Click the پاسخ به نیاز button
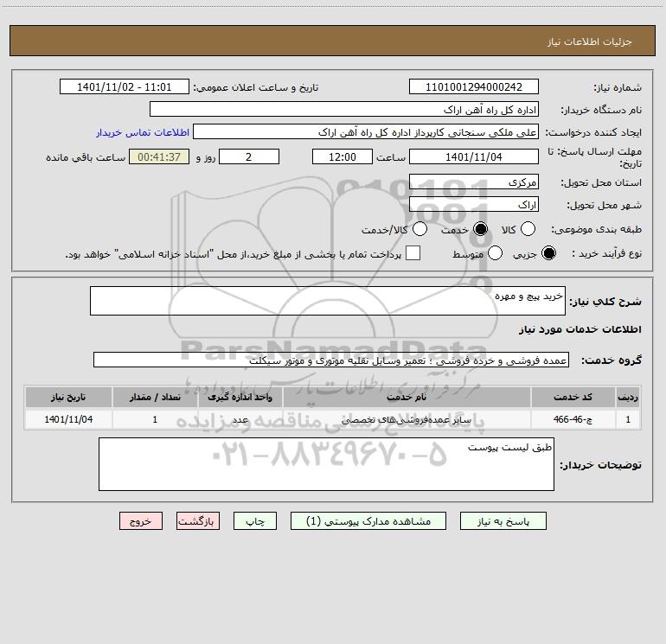666x644 pixels. [x=503, y=521]
